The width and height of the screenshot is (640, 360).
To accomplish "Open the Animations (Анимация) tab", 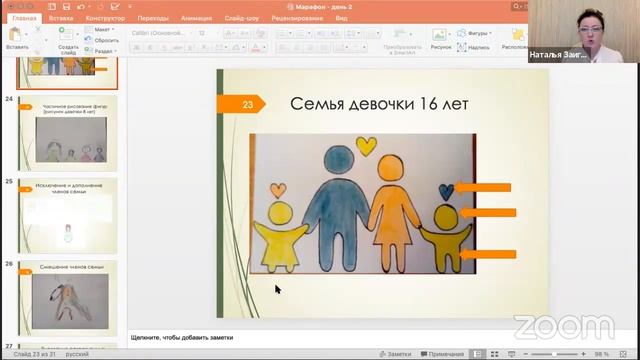I will click(x=196, y=18).
